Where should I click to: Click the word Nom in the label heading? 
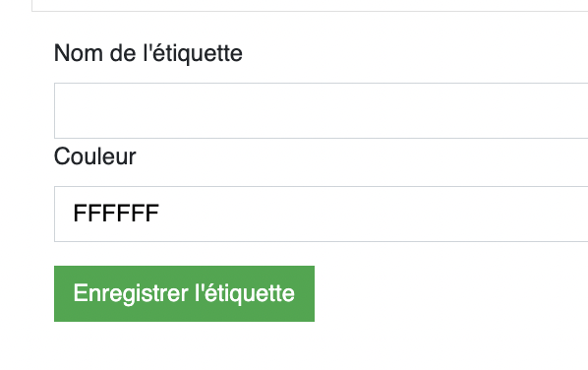click(79, 53)
